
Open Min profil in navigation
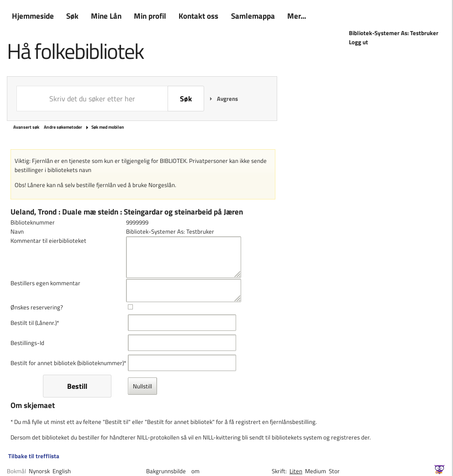coord(150,16)
